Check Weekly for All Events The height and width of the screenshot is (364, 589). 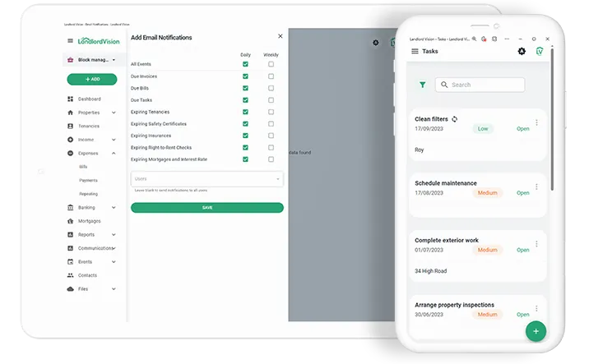[x=271, y=64]
